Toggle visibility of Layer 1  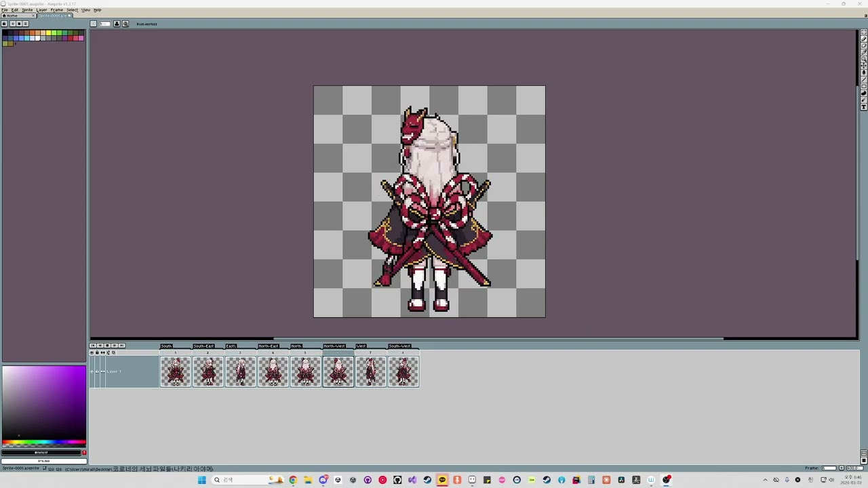pos(92,371)
